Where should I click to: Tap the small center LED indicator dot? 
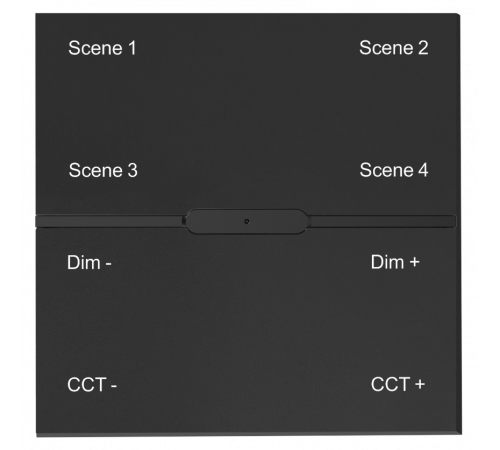click(247, 221)
